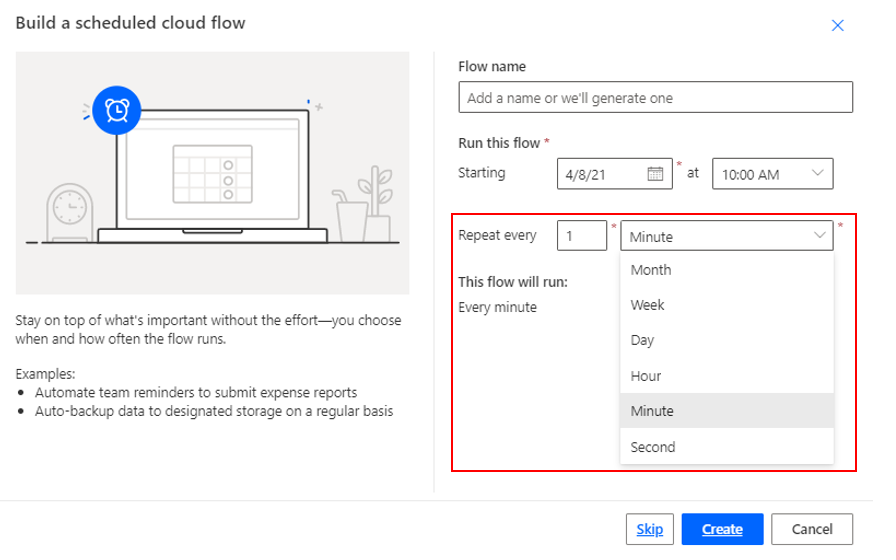Viewport: 896px width, 560px height.
Task: Click the 'Every minute' summary text
Action: (497, 307)
